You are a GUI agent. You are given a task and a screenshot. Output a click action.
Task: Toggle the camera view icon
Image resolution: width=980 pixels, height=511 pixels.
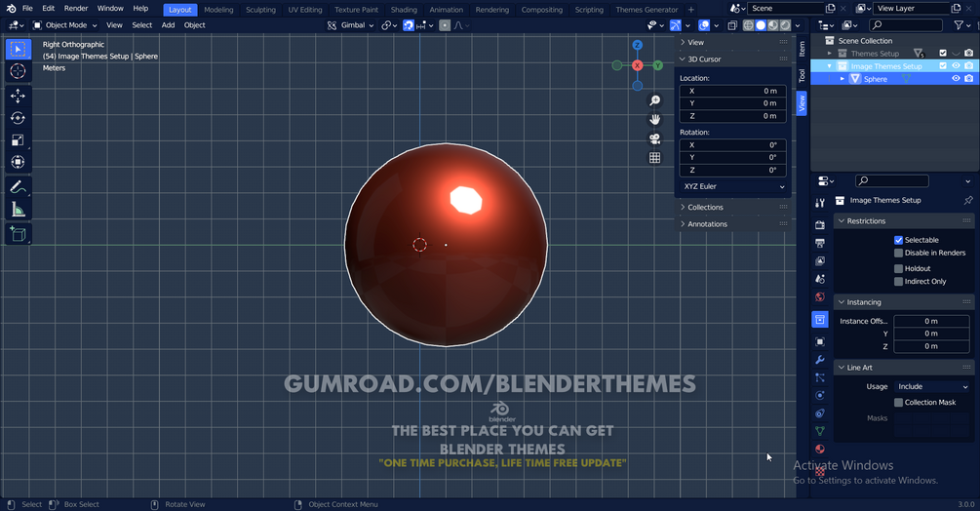coord(654,138)
